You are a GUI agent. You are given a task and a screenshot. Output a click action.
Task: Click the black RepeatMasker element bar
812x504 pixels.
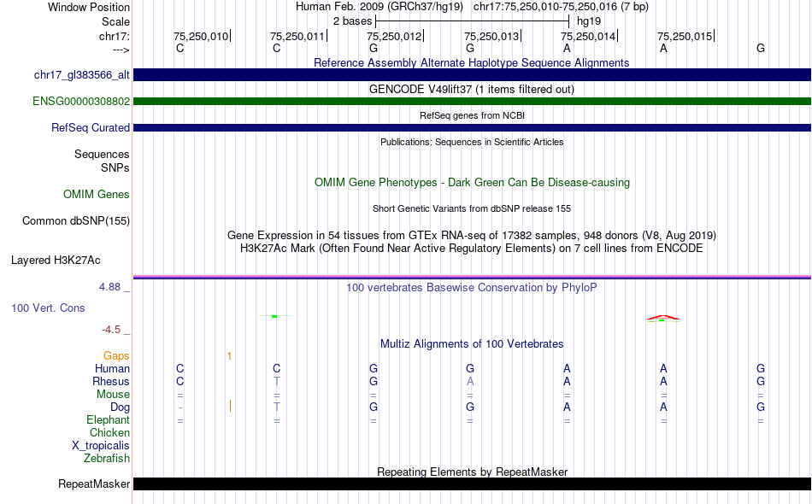click(472, 483)
